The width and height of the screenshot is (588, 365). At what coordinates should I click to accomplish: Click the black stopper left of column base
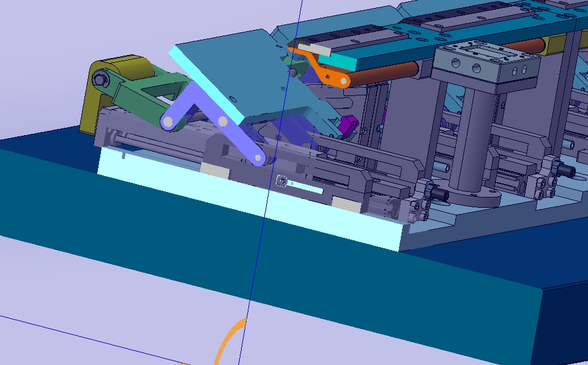click(439, 194)
